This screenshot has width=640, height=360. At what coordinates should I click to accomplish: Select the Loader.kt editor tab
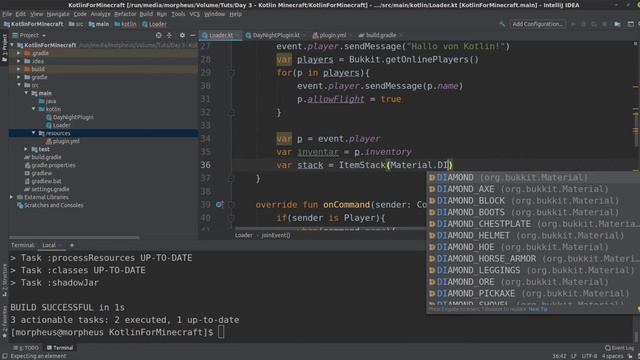tap(220, 36)
